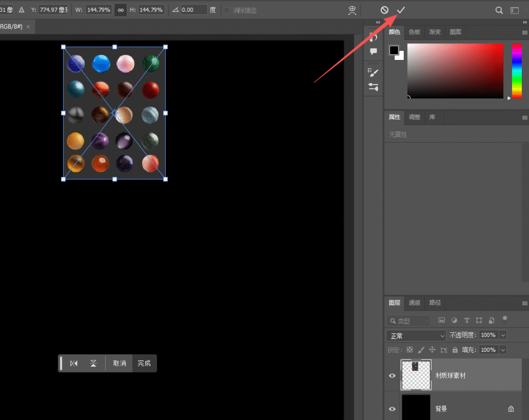529x420 pixels.
Task: Open the Layers panel menu icon
Action: (x=525, y=303)
